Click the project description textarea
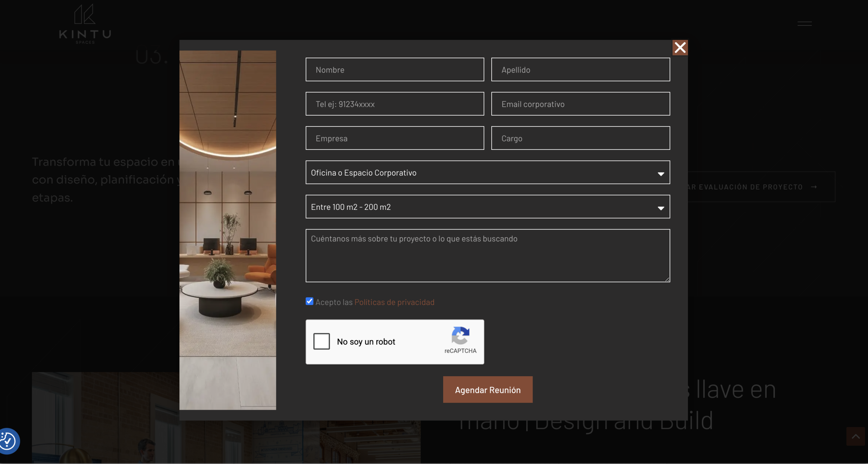868x464 pixels. coord(488,256)
